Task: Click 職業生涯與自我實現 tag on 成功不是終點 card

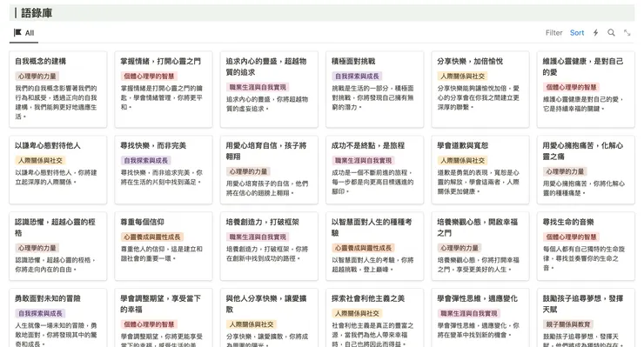Action: 364,161
